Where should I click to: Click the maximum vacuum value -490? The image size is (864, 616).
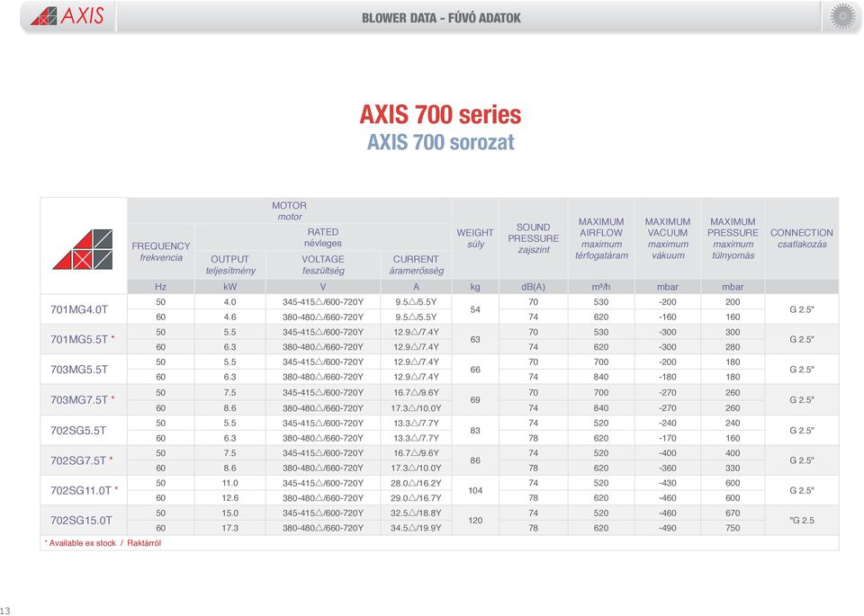click(668, 528)
